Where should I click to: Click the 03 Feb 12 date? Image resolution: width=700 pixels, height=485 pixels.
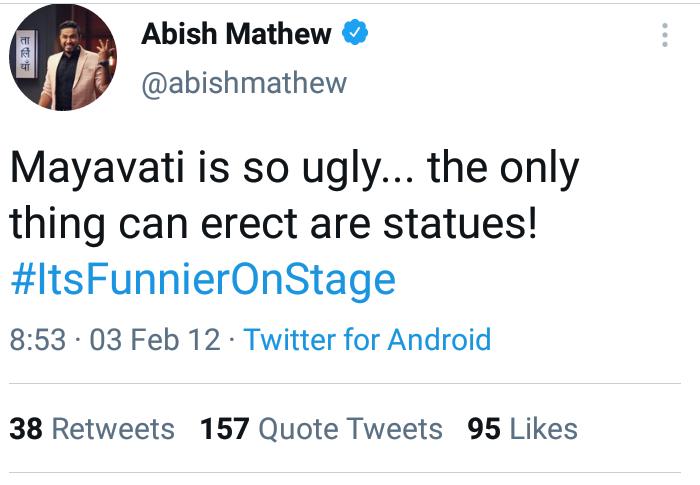(x=155, y=339)
